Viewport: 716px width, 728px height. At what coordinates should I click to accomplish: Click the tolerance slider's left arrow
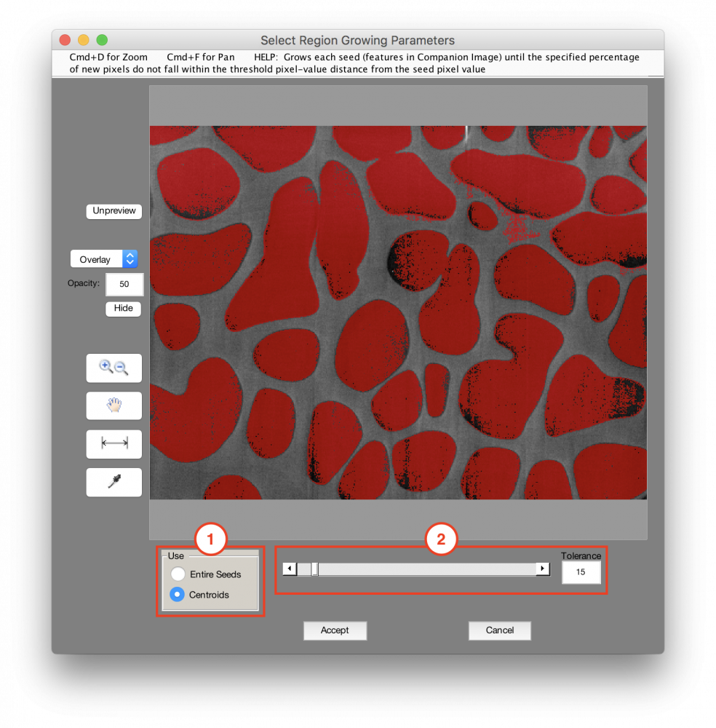coord(290,569)
